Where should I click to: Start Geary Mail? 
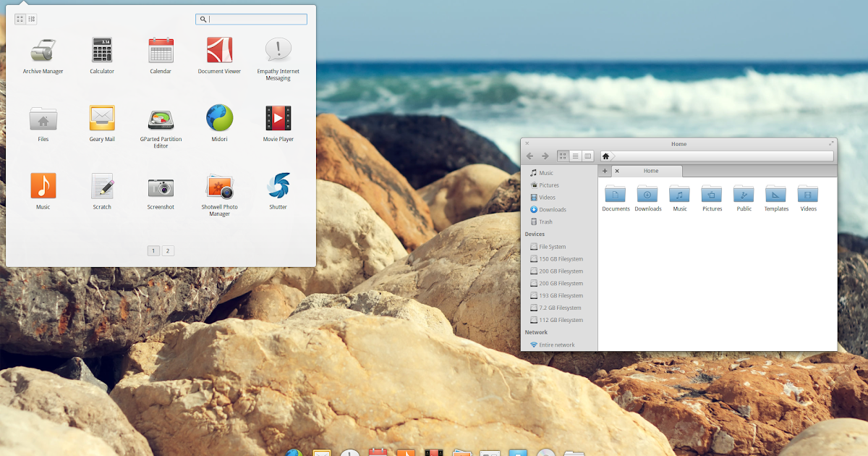(101, 118)
